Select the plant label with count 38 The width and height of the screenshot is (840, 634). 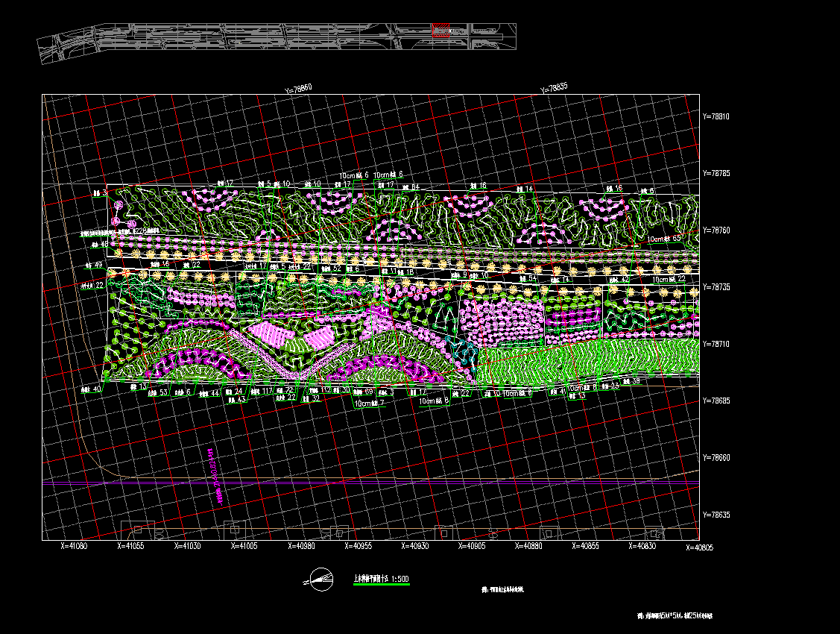click(631, 382)
